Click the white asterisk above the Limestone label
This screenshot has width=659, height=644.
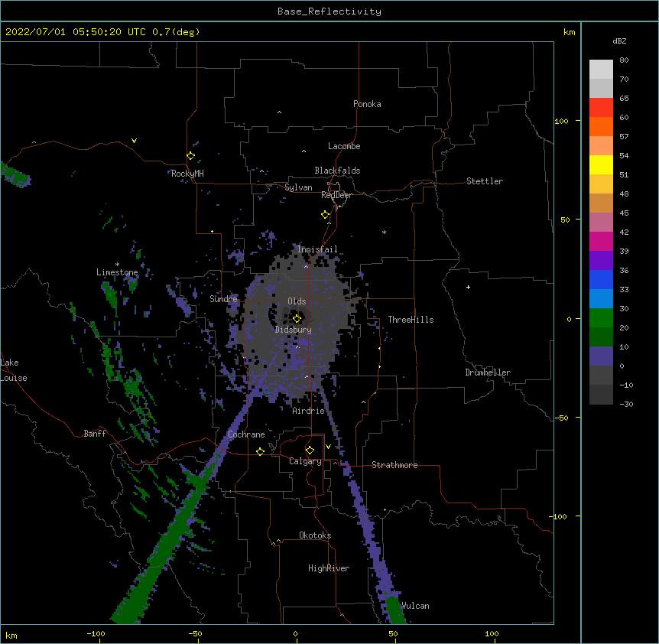117,265
